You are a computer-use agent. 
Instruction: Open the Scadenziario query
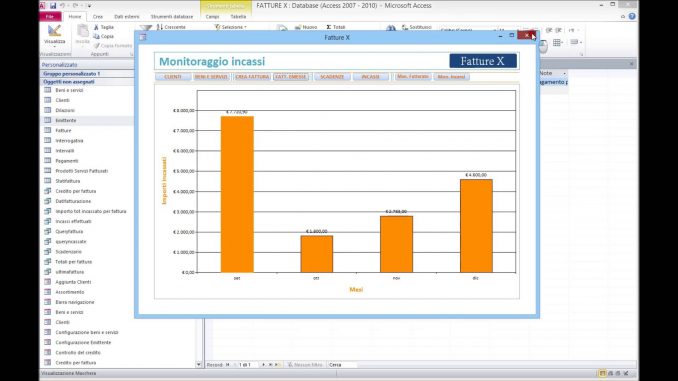(x=68, y=252)
